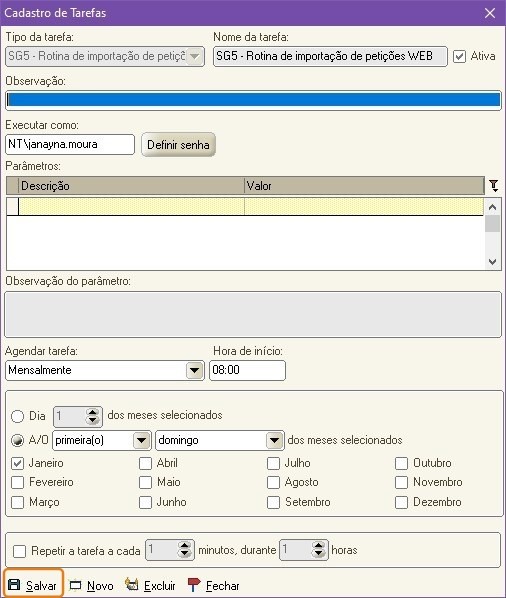This screenshot has width=506, height=598.
Task: Enable Repetir a tarefa a cada checkbox
Action: click(19, 551)
